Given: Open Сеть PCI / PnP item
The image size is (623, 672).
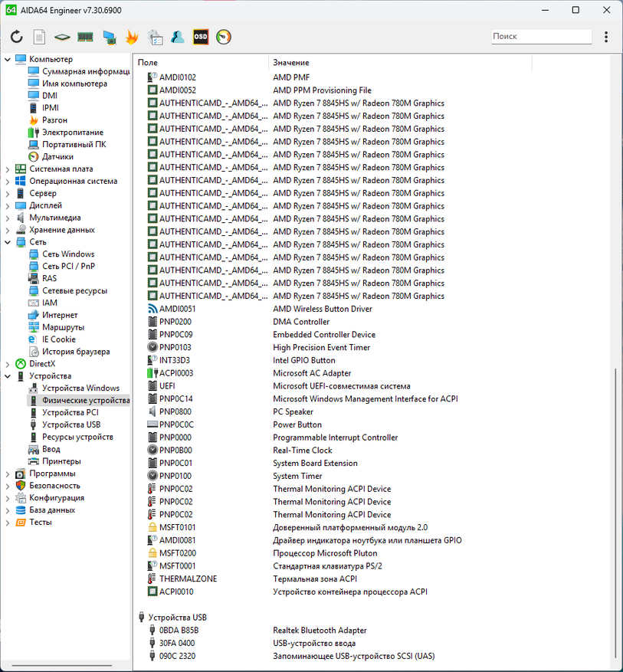Looking at the screenshot, I should tap(62, 266).
